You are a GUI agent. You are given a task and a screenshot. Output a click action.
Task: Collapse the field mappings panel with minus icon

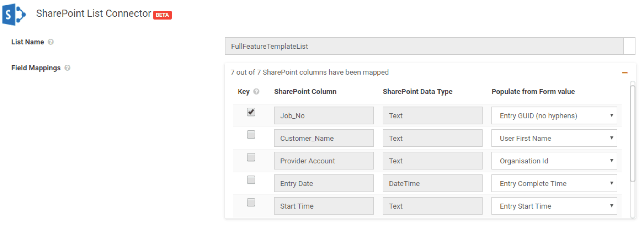(x=625, y=72)
